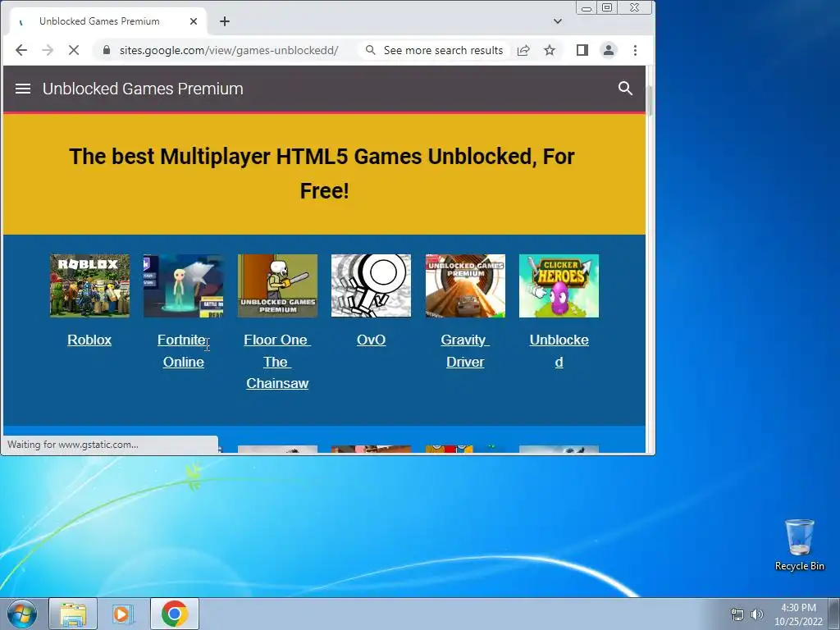The height and width of the screenshot is (630, 840).
Task: Toggle the Chrome side panel icon
Action: pos(582,50)
